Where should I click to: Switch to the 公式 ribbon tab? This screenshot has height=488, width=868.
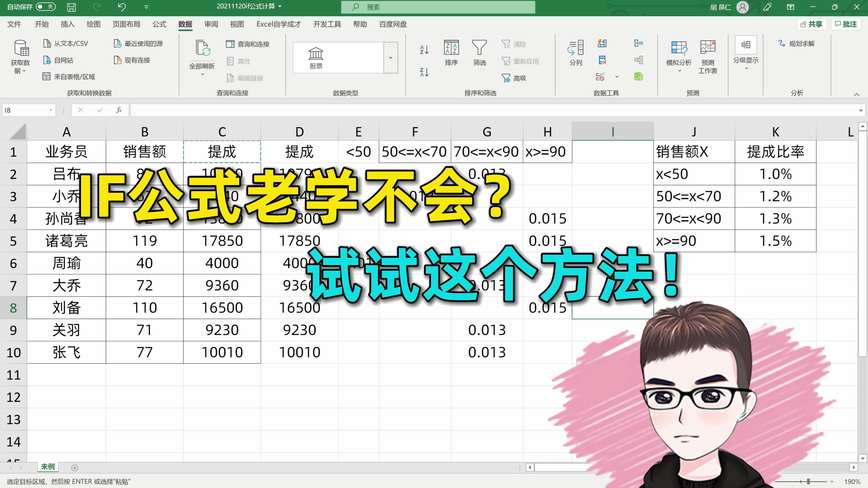tap(159, 24)
